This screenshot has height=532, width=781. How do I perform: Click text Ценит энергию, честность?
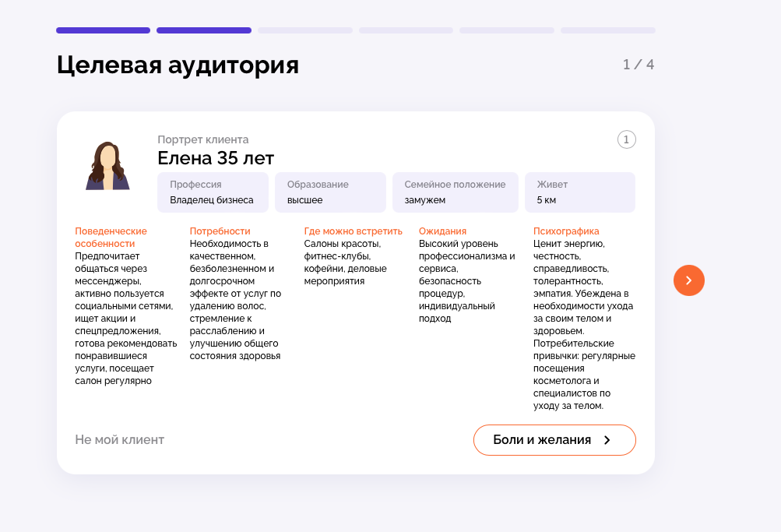pos(568,249)
